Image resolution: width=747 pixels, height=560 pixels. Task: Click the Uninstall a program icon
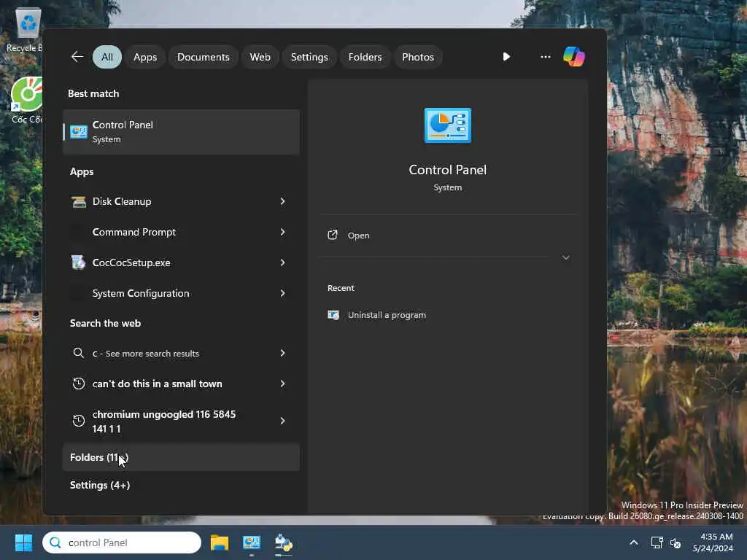(333, 315)
